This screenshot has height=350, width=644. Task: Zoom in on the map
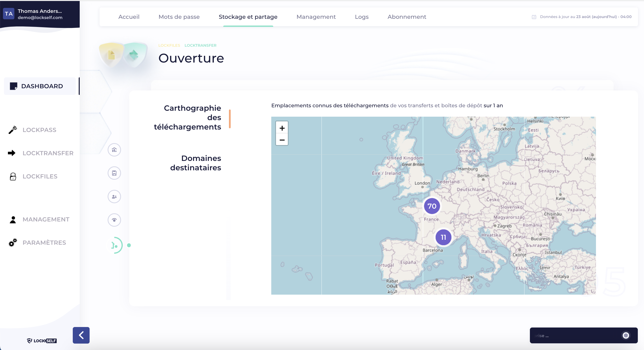point(282,128)
